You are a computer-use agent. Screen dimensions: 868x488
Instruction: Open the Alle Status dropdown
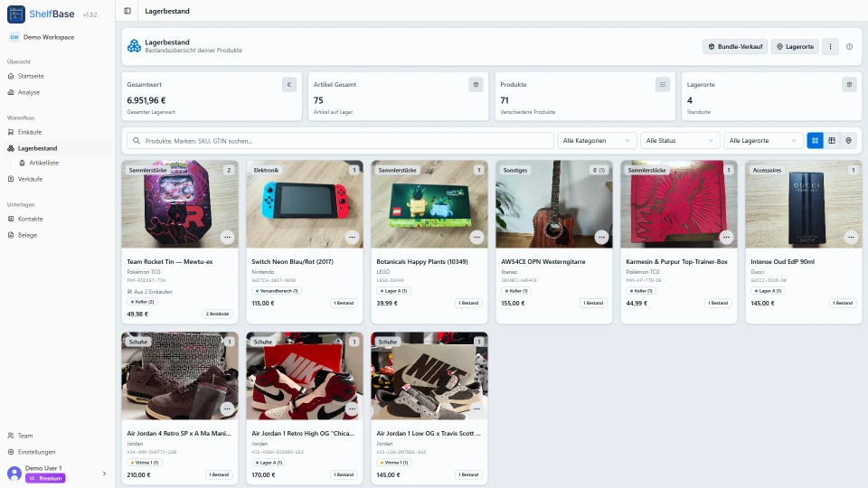click(x=680, y=141)
